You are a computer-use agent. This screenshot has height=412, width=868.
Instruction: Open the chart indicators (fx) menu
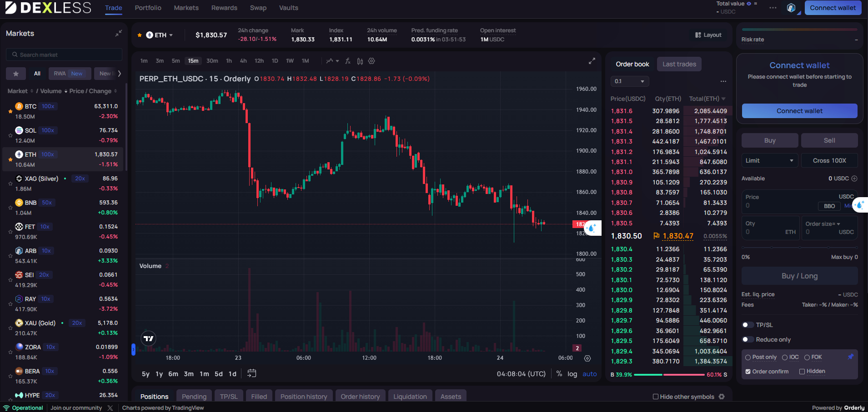[x=348, y=61]
